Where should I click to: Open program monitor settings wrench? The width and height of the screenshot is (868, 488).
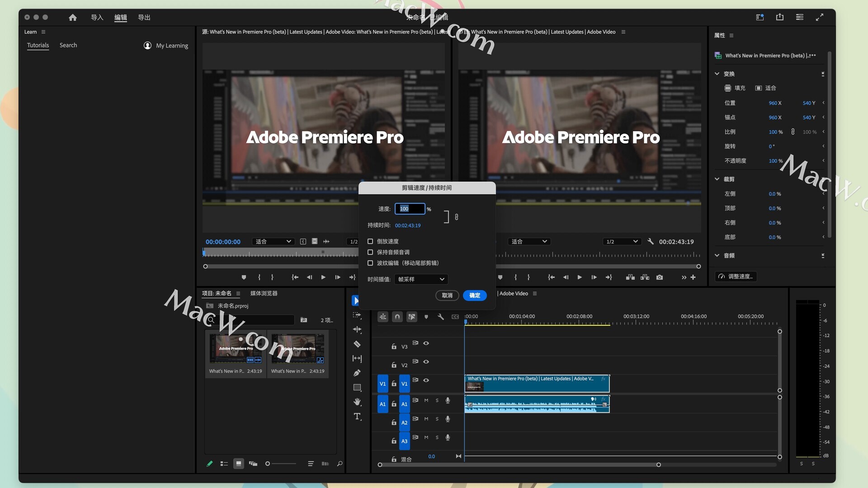click(x=651, y=241)
